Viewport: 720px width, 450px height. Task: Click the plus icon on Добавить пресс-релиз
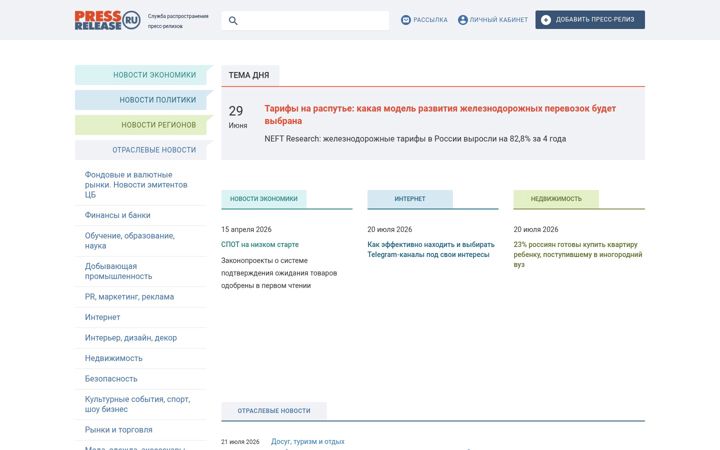[546, 20]
